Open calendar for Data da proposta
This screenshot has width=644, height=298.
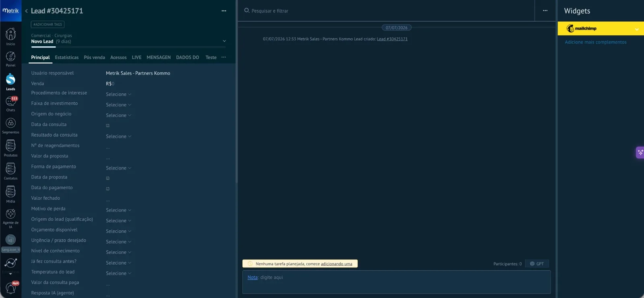click(x=108, y=178)
